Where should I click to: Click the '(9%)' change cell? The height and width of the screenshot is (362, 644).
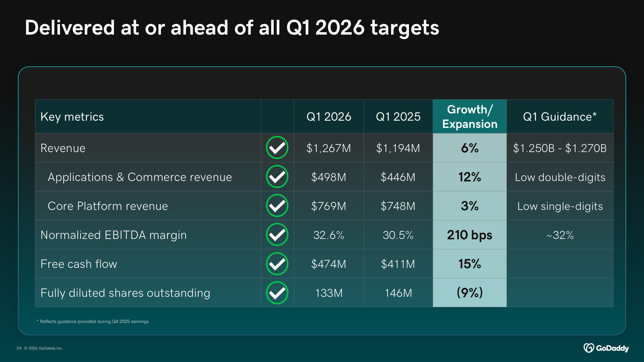(470, 292)
